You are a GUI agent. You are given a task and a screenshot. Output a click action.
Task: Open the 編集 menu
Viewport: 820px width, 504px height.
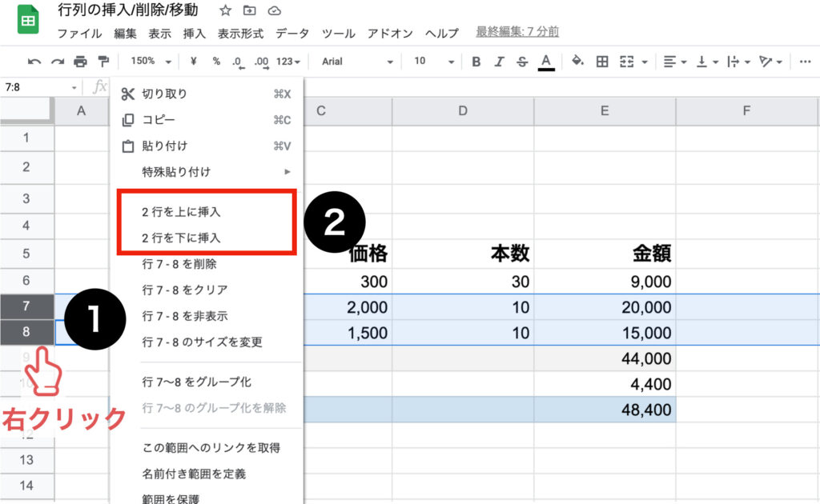(126, 34)
